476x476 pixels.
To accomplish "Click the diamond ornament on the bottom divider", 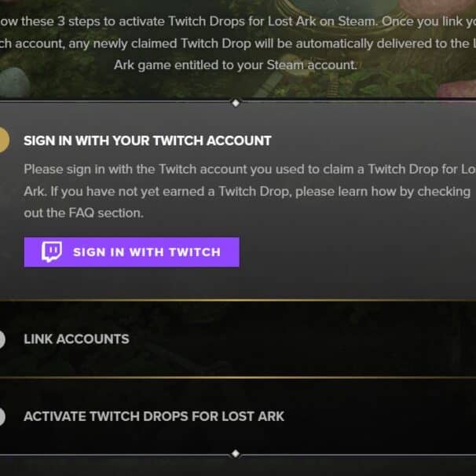I will [x=235, y=453].
